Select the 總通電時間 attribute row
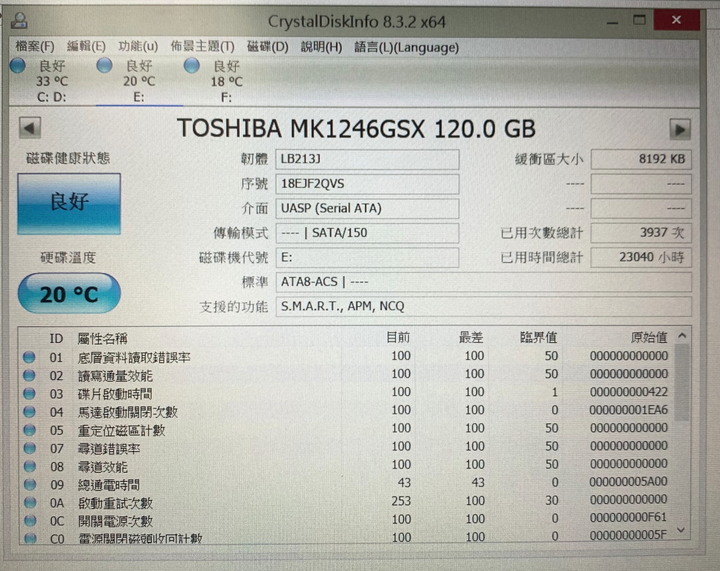This screenshot has width=720, height=571. tap(347, 484)
